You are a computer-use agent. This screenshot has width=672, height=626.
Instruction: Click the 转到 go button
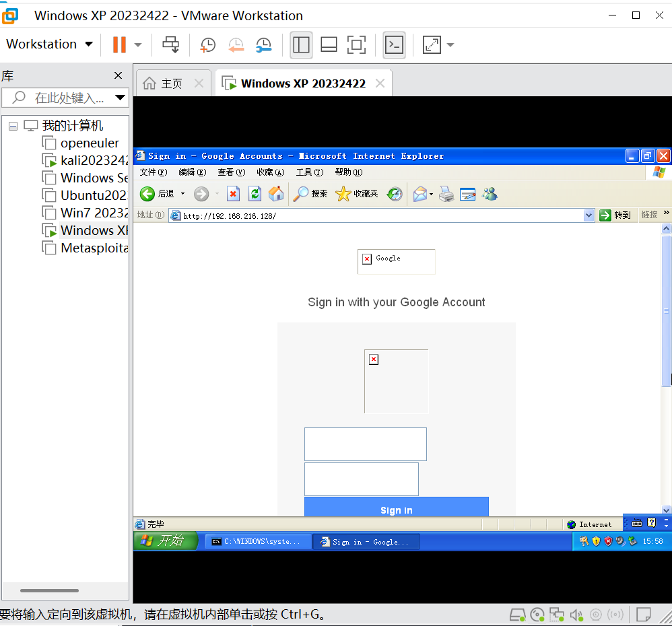tap(615, 215)
